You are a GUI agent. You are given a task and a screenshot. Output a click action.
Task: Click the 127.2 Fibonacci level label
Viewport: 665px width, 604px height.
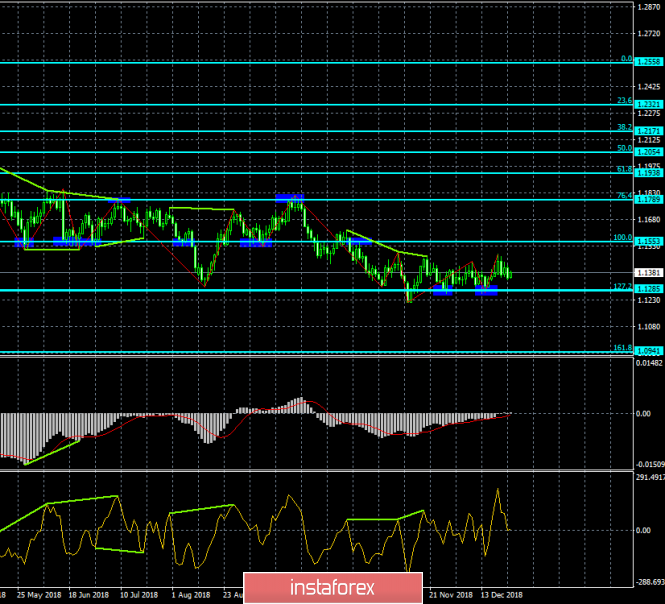coord(623,287)
